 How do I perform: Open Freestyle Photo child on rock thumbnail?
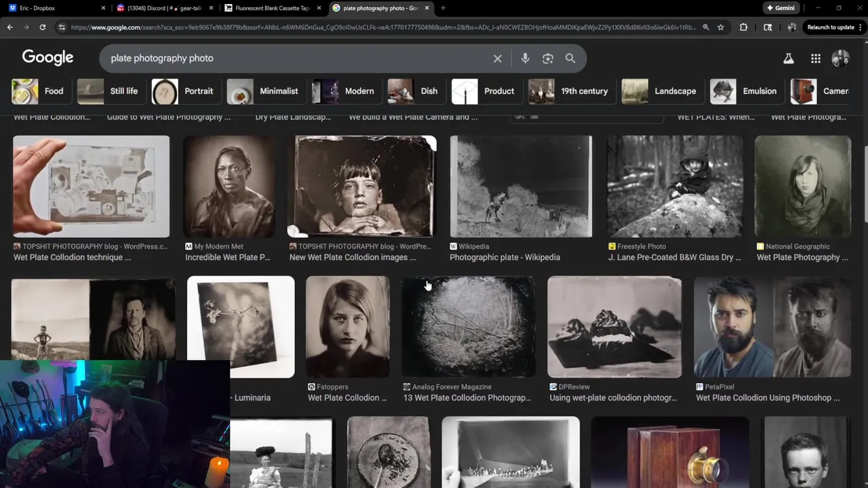pyautogui.click(x=675, y=186)
